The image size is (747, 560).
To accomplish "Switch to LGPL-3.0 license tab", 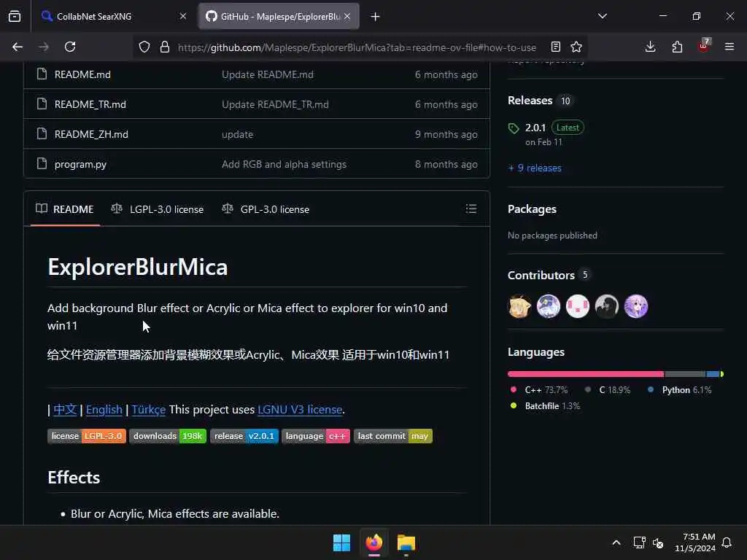I will click(158, 209).
